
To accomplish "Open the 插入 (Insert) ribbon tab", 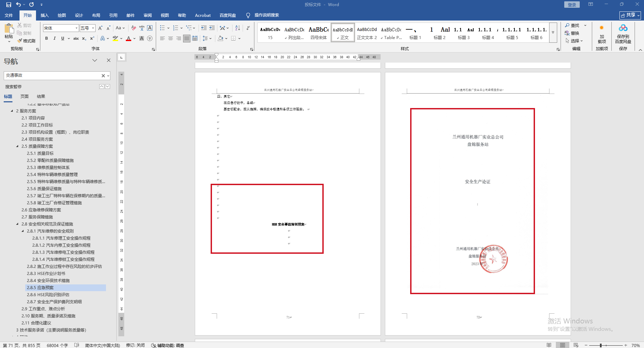I will coord(45,15).
